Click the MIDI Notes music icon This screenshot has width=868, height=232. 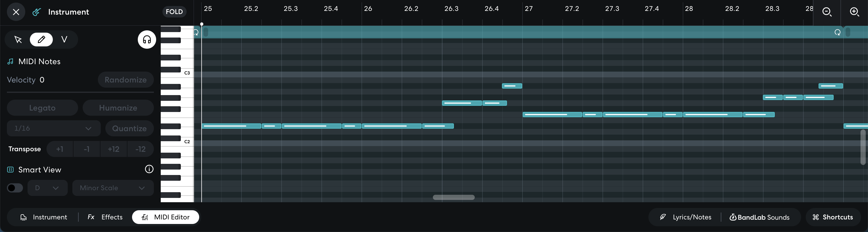click(x=10, y=62)
